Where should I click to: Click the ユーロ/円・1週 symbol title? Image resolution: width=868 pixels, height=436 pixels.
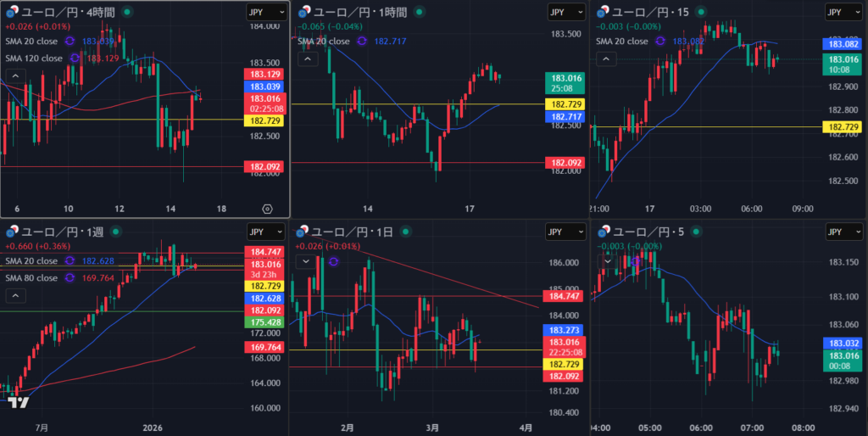[64, 232]
